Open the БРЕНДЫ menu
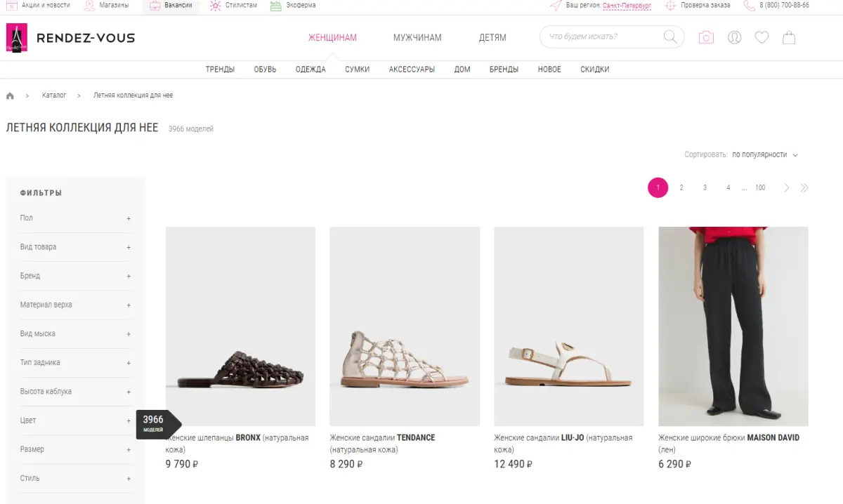The image size is (843, 504). click(x=504, y=69)
